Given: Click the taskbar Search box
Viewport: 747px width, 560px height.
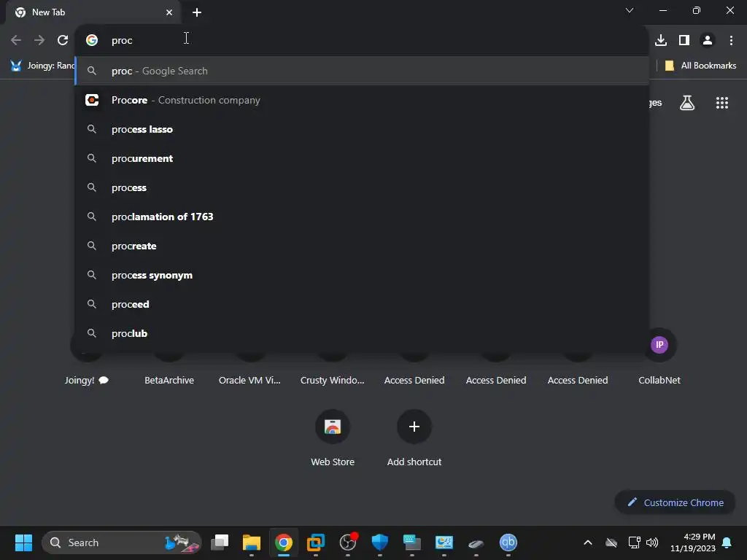Looking at the screenshot, I should [x=122, y=542].
